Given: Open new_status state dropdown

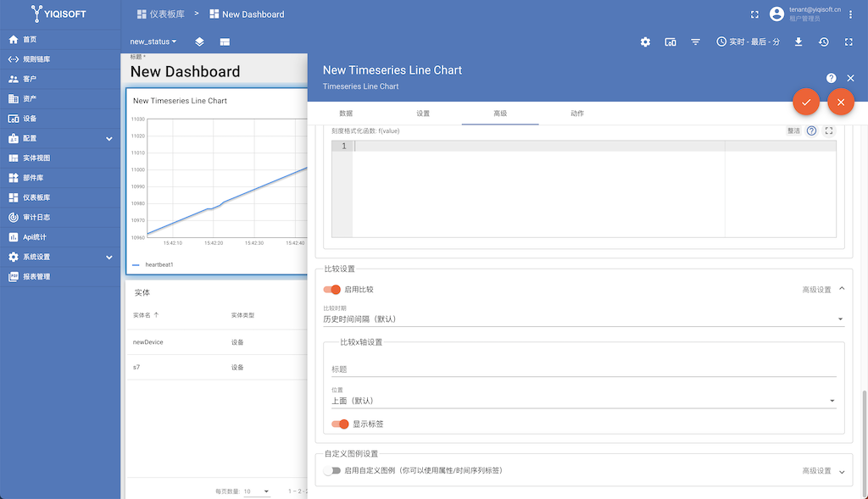Looking at the screenshot, I should (153, 42).
